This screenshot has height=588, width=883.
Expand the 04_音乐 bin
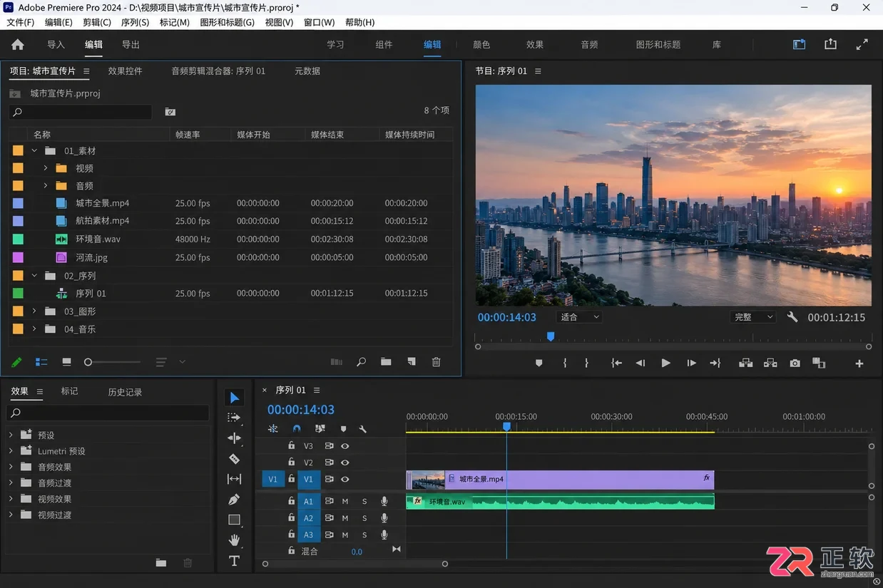pyautogui.click(x=34, y=329)
